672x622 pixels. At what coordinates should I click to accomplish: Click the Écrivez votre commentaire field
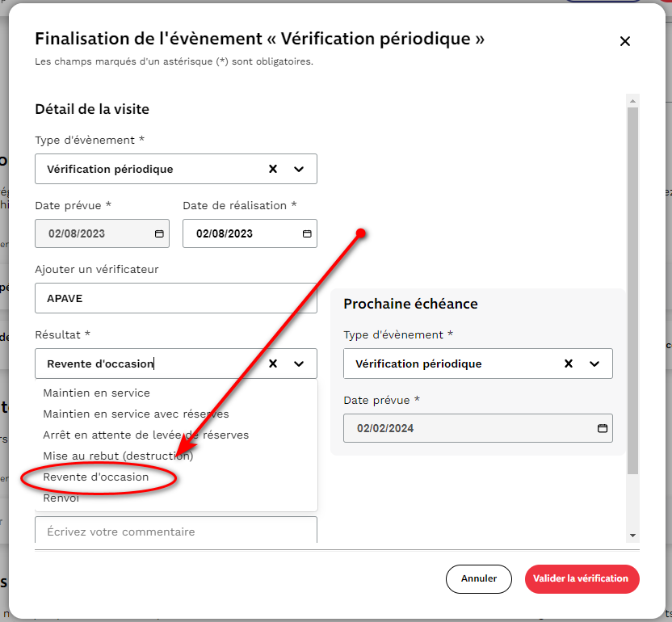pyautogui.click(x=175, y=531)
